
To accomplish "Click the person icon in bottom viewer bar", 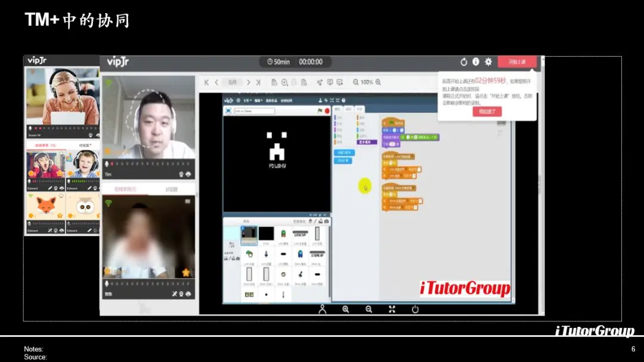I will (323, 309).
